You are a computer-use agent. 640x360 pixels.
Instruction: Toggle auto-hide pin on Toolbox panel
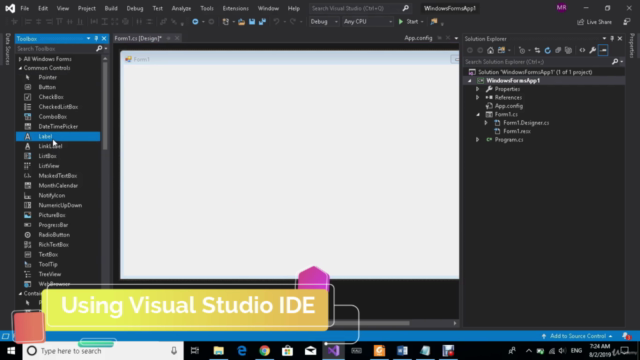[96, 38]
